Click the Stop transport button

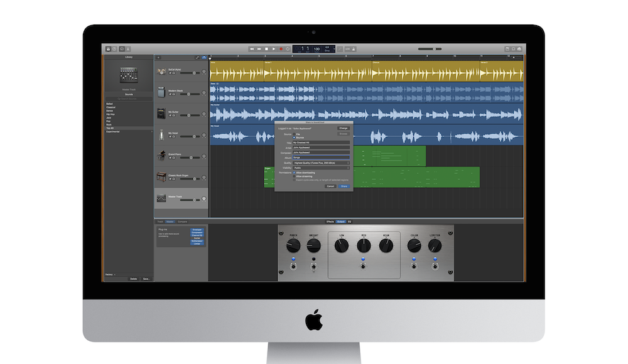click(266, 48)
